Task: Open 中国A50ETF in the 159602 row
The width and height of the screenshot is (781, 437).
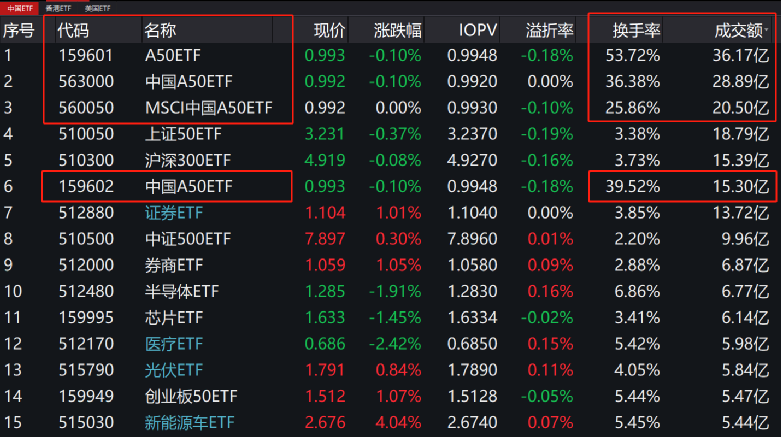Action: [189, 186]
